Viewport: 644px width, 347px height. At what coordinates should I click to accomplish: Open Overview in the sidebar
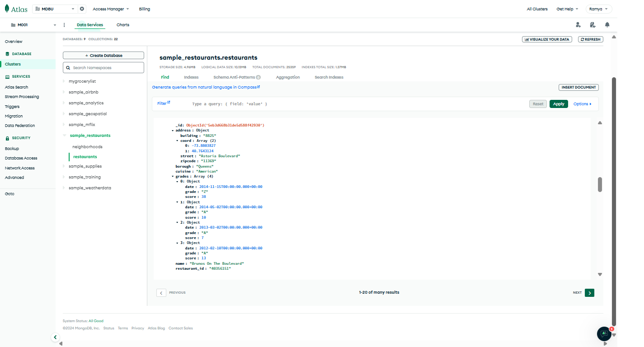click(14, 42)
